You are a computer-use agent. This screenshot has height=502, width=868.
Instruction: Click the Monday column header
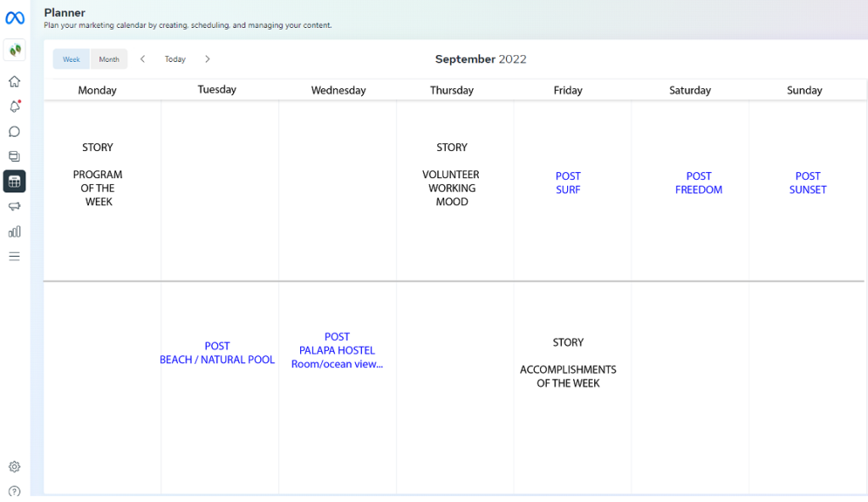[x=97, y=91]
